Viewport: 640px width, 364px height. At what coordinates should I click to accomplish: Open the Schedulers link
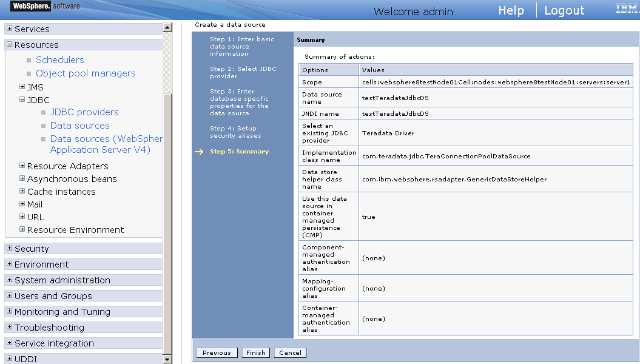[60, 59]
